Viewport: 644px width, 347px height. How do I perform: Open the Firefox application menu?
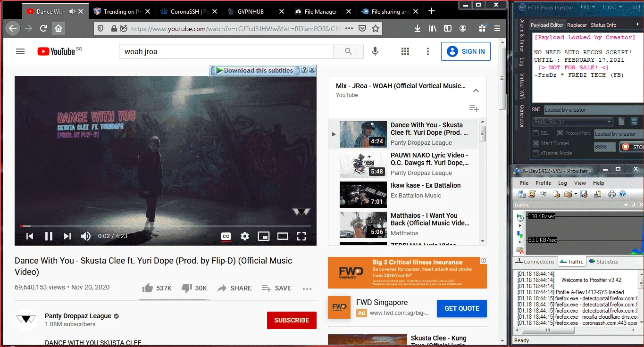[497, 28]
